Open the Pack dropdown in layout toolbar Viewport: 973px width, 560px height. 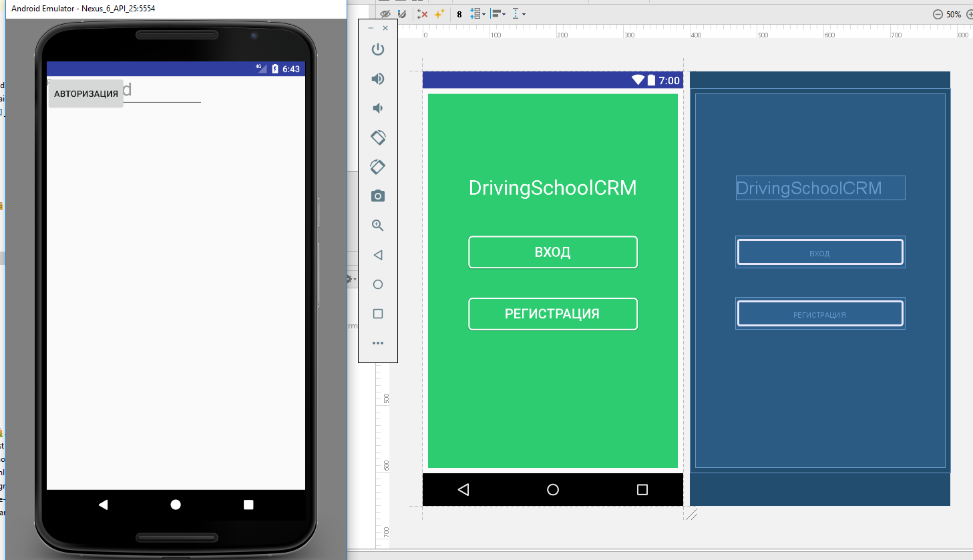point(477,13)
